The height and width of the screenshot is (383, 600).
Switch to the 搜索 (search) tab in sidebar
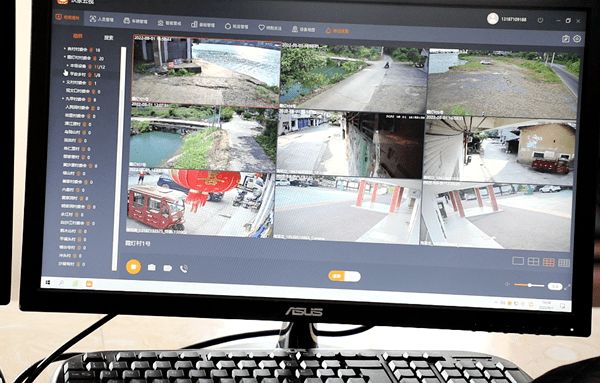click(109, 37)
